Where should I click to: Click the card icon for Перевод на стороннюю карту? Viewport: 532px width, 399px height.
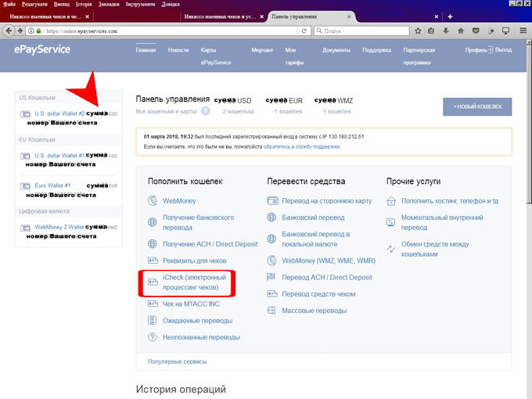coord(272,201)
